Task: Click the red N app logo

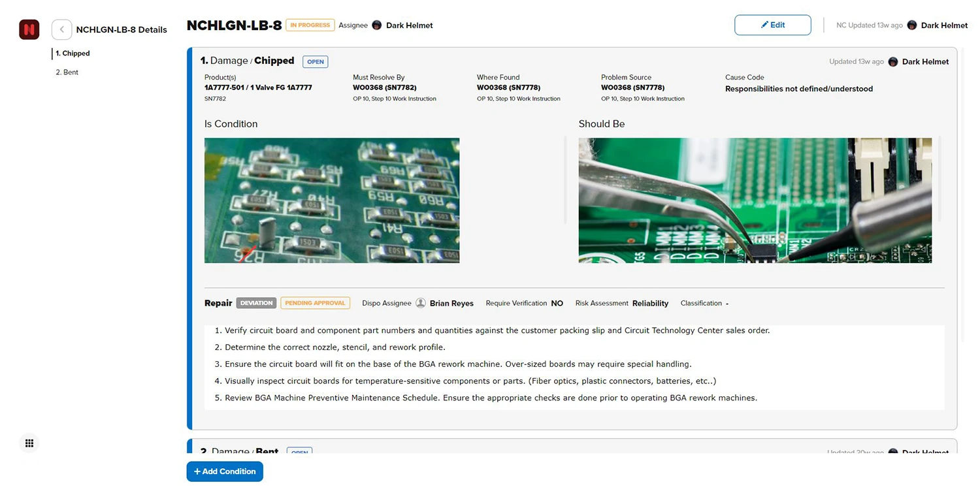Action: click(29, 29)
